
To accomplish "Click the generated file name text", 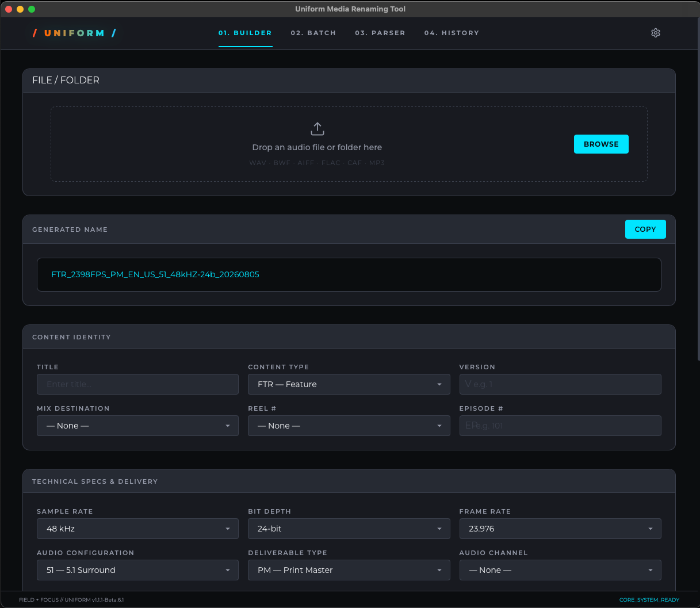I will pyautogui.click(x=155, y=274).
